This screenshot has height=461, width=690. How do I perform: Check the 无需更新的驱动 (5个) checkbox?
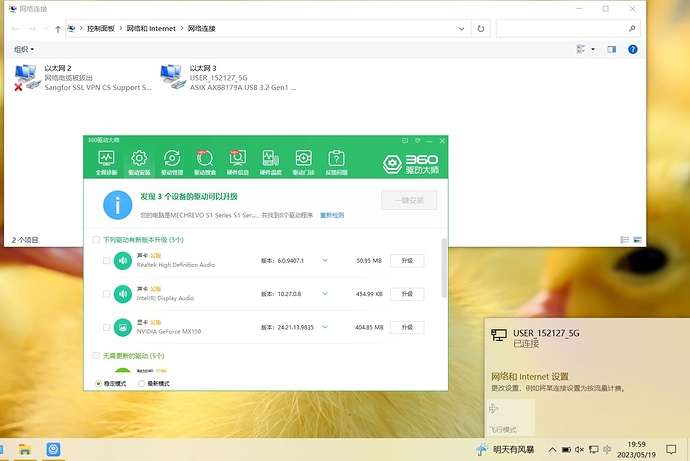coord(96,355)
